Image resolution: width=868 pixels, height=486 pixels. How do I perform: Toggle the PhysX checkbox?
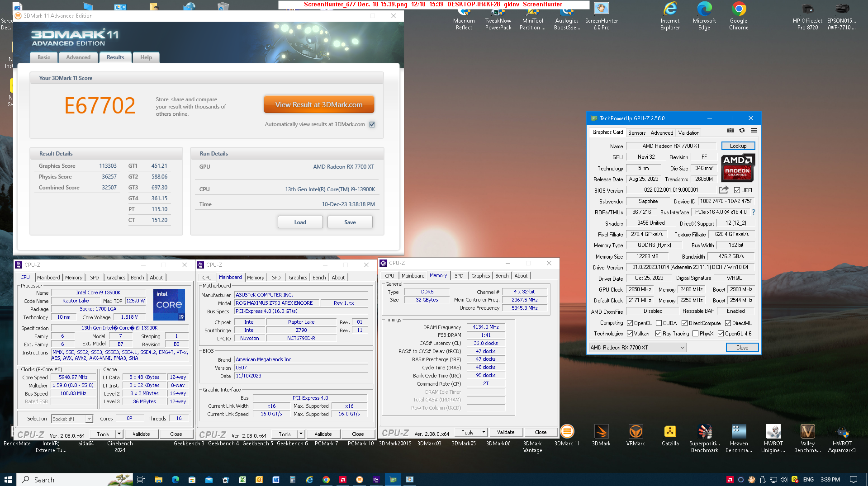695,334
